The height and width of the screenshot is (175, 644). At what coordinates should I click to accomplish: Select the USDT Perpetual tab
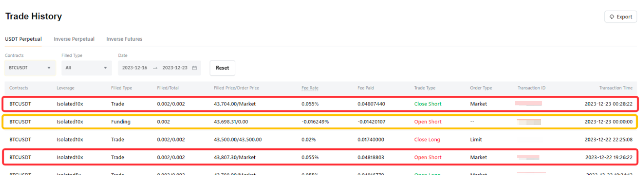23,39
